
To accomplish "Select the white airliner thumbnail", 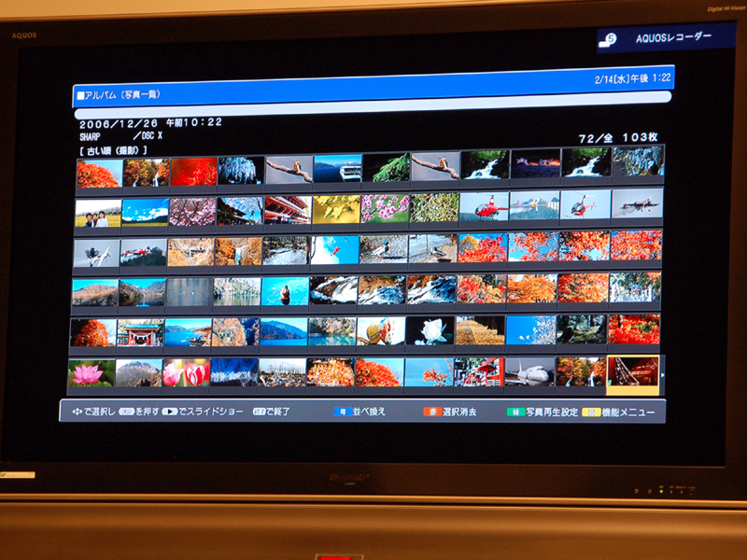I will 529,371.
